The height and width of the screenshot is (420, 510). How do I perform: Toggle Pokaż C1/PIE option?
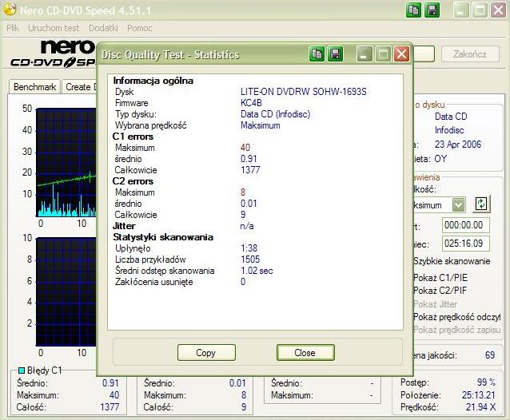pyautogui.click(x=440, y=278)
